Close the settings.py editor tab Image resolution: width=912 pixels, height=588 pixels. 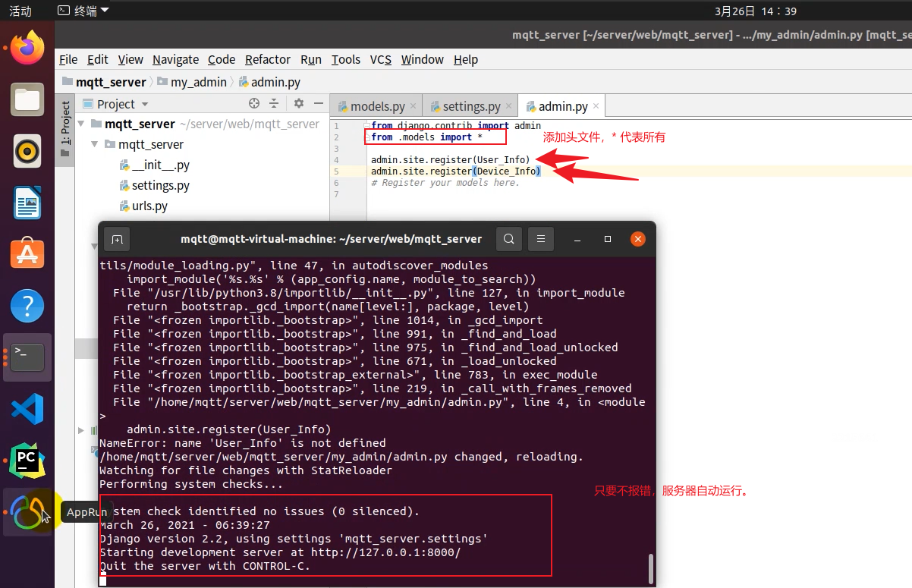[509, 107]
